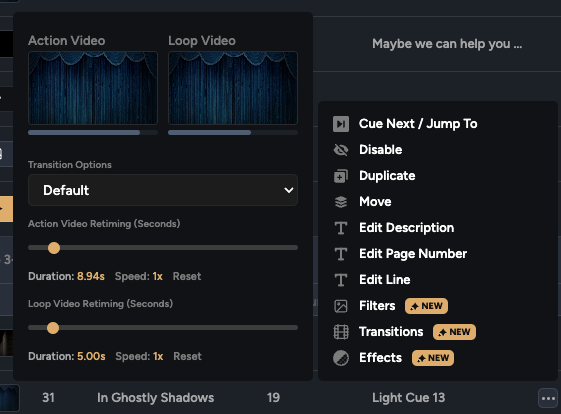Click the Cue Next skip-forward icon

pyautogui.click(x=341, y=124)
